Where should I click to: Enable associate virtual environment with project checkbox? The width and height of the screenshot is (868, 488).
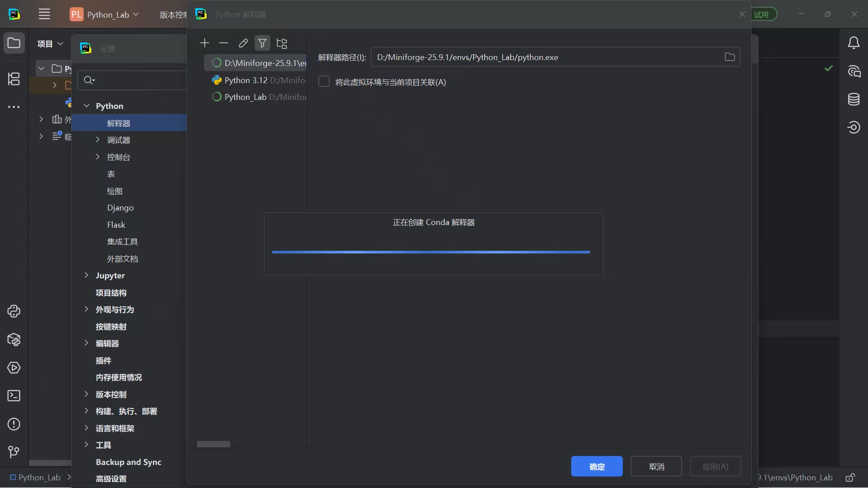point(324,82)
